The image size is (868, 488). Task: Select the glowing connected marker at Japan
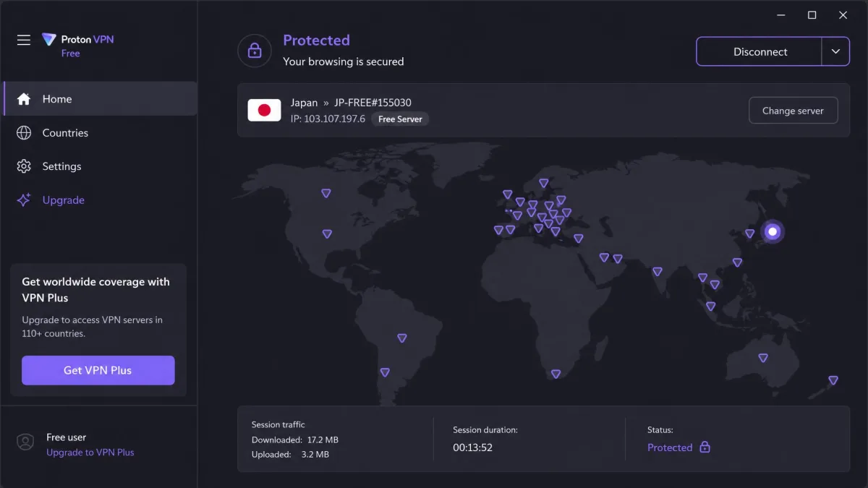773,231
